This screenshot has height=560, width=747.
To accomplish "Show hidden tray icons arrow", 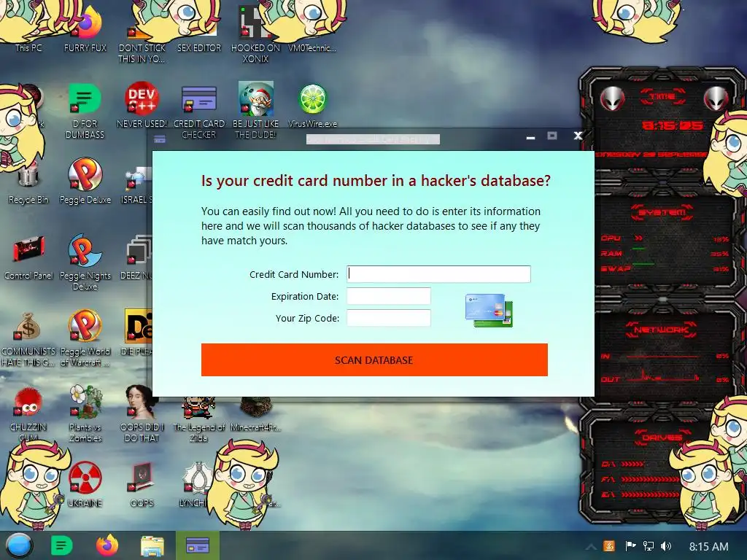I will coord(590,547).
